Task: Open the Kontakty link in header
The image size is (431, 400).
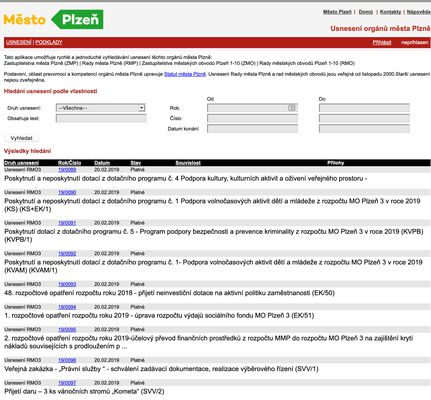Action: [x=390, y=12]
